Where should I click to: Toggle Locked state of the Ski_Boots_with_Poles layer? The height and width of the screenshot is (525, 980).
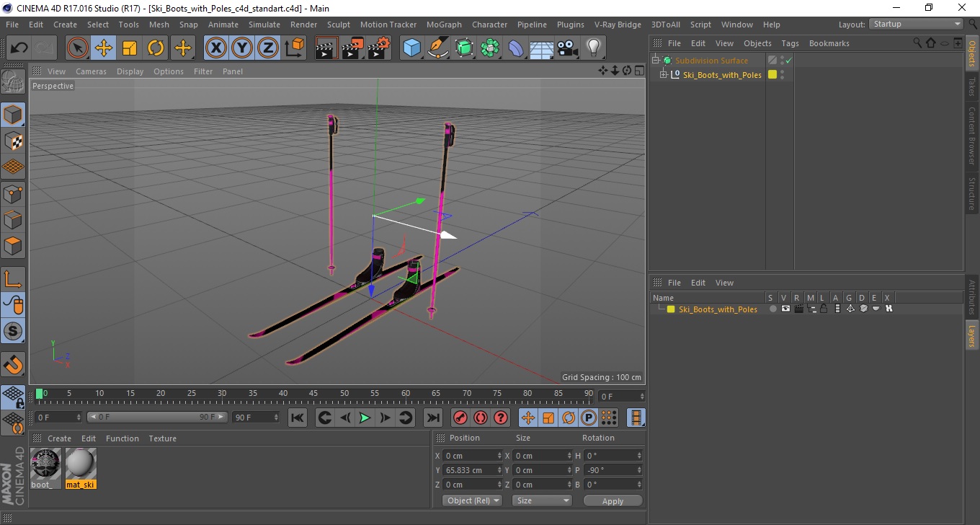tap(824, 309)
